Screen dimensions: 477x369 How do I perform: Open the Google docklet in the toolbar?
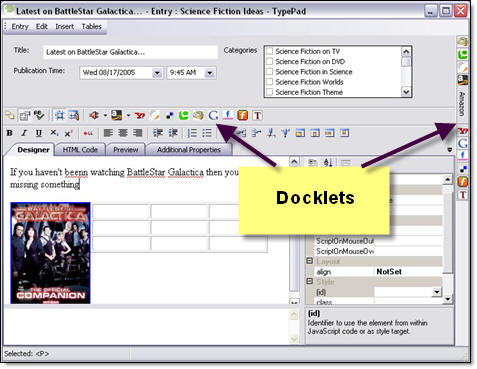[x=213, y=115]
